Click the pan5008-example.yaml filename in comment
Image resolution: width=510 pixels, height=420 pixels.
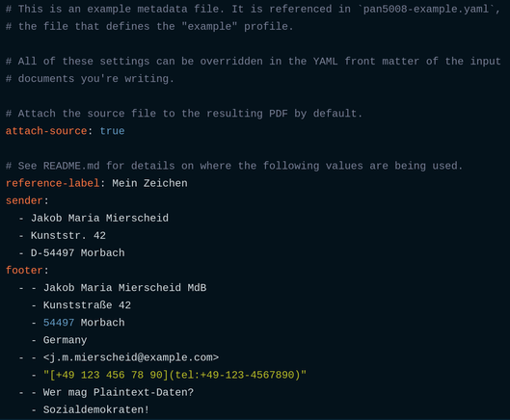tap(426, 9)
